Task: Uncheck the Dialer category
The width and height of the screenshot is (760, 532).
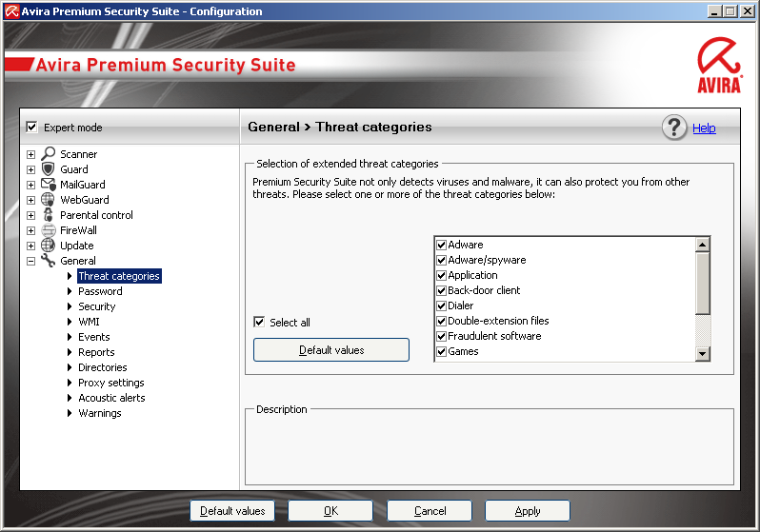Action: click(441, 305)
